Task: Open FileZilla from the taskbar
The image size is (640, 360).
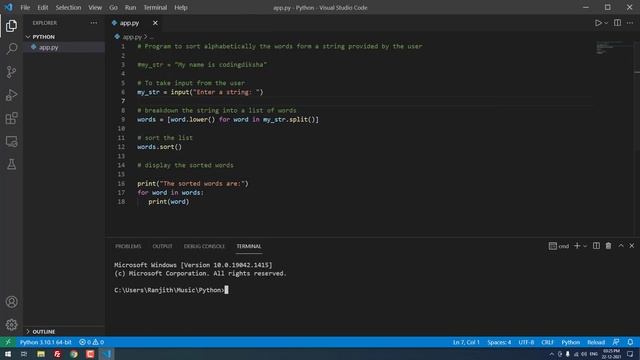Action: point(57,354)
